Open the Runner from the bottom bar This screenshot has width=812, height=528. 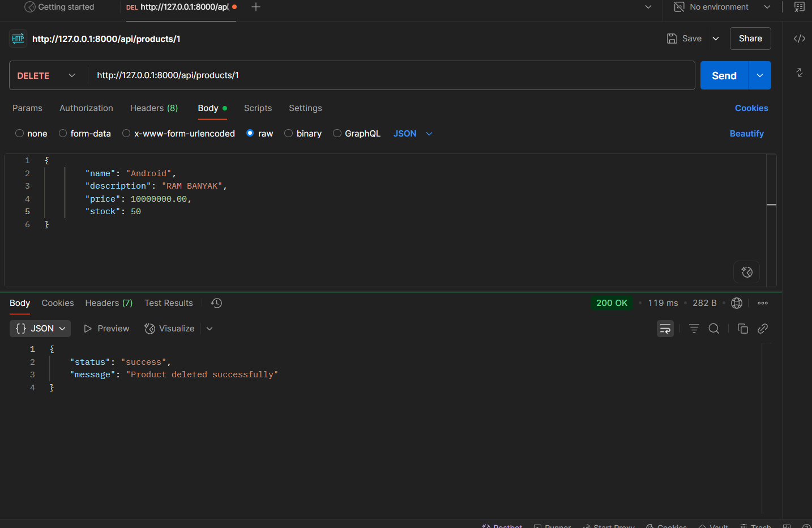pyautogui.click(x=552, y=526)
